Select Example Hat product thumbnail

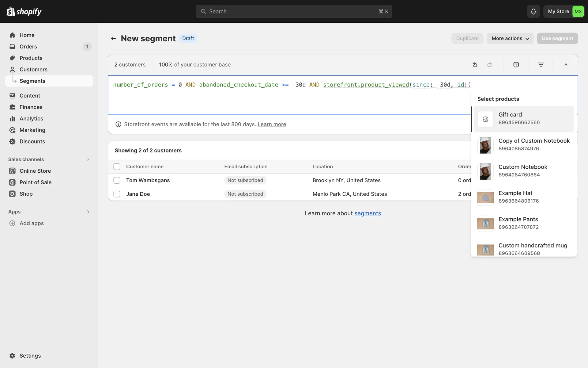click(x=485, y=197)
